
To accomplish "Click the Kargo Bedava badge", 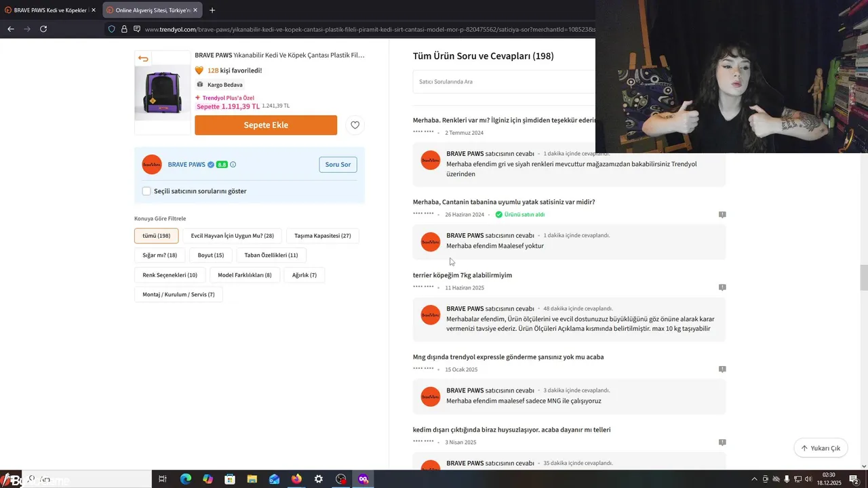I will tap(220, 85).
